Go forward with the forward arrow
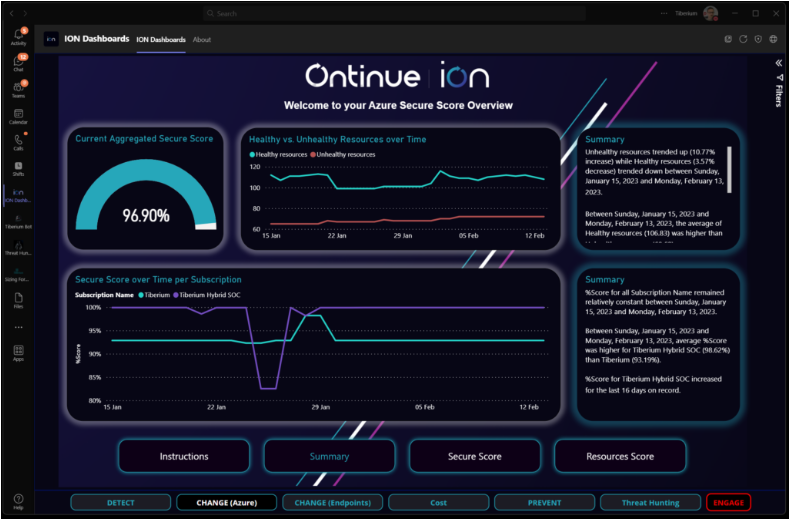 [25, 14]
